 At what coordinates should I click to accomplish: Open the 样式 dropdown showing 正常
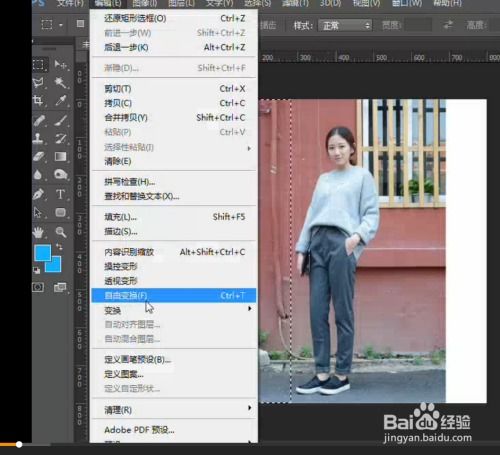[345, 25]
